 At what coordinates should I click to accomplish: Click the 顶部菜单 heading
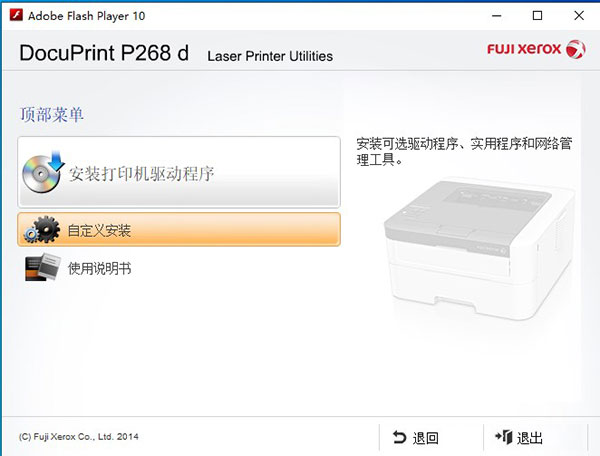tap(52, 114)
